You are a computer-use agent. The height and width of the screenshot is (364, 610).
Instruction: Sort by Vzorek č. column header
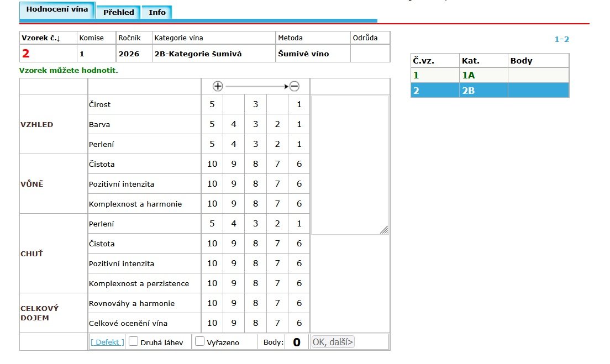(x=40, y=38)
